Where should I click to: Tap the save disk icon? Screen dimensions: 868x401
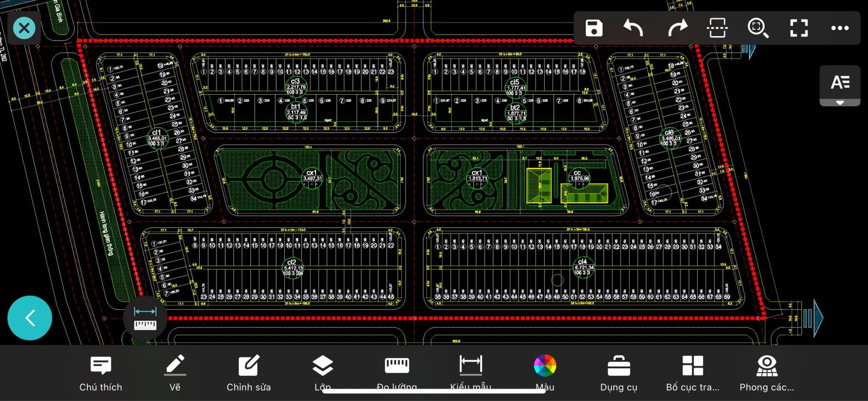click(x=594, y=28)
